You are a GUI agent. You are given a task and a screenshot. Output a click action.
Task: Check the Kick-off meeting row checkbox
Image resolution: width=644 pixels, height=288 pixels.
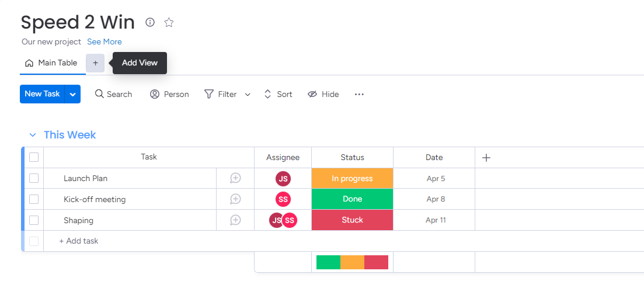[34, 199]
